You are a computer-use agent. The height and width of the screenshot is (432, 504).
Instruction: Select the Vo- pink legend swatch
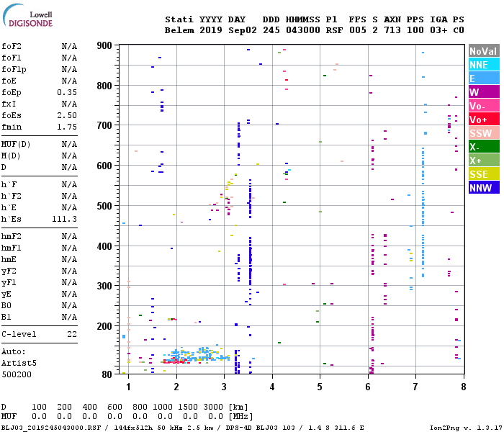[x=484, y=106]
